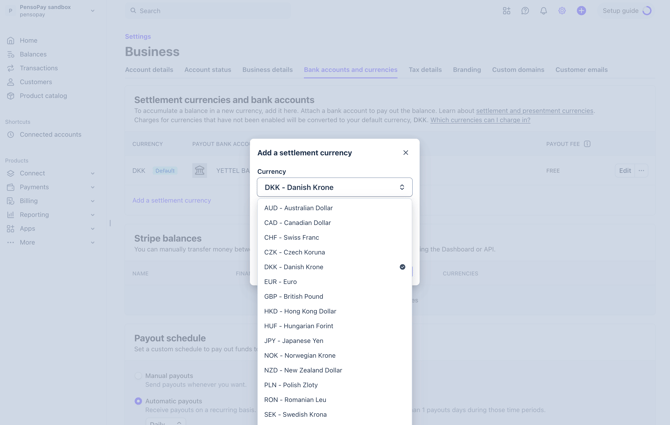Choose EUR - Euro
Image resolution: width=670 pixels, height=425 pixels.
pos(335,281)
